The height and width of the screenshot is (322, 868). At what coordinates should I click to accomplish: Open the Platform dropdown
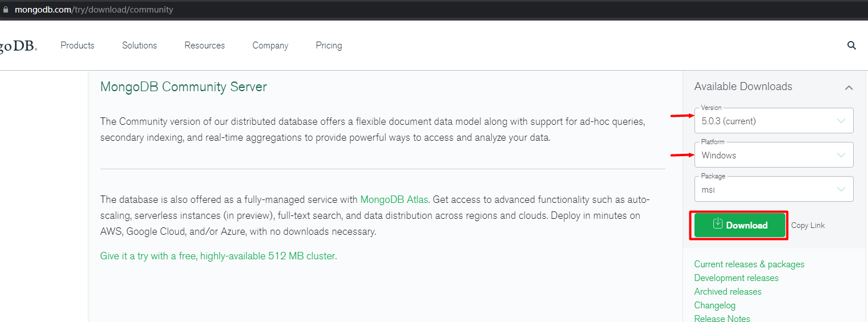[x=773, y=155]
